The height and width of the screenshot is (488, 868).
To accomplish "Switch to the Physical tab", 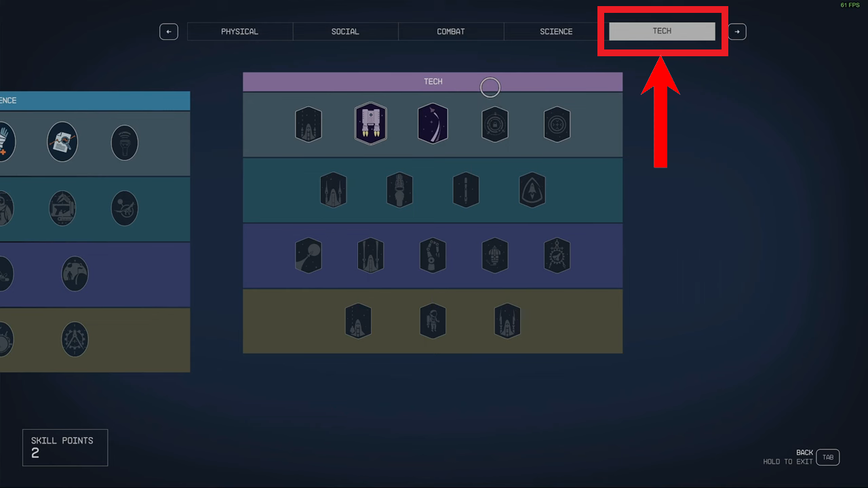I will [x=240, y=31].
